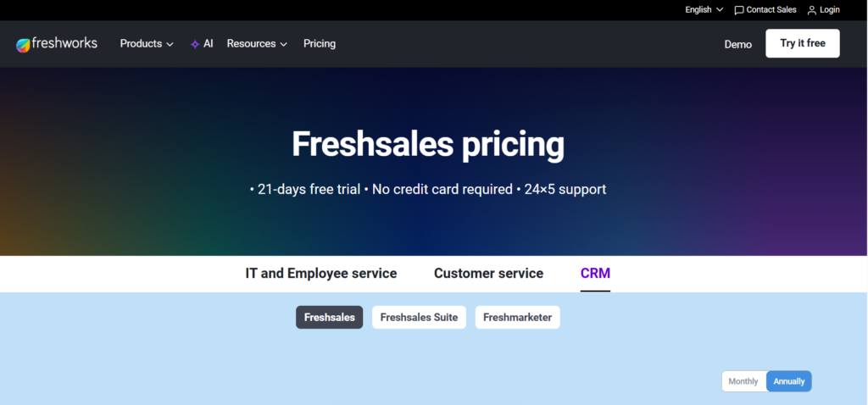The height and width of the screenshot is (405, 868).
Task: Switch to IT and Employee service tab
Action: tap(321, 274)
